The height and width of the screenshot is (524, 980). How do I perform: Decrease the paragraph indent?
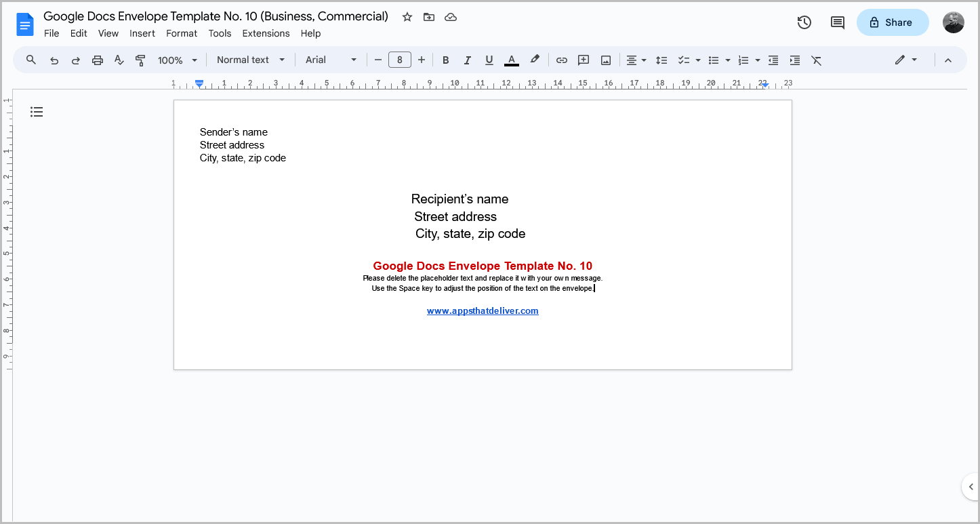coord(773,60)
